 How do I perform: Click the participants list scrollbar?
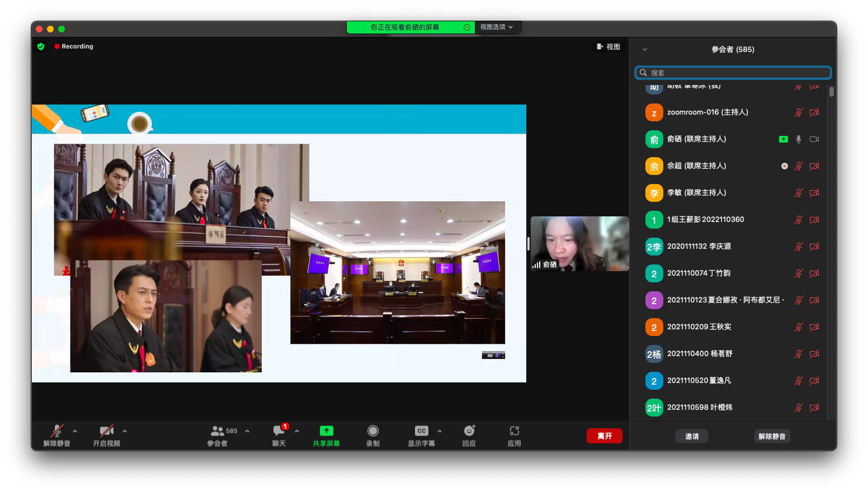point(832,92)
